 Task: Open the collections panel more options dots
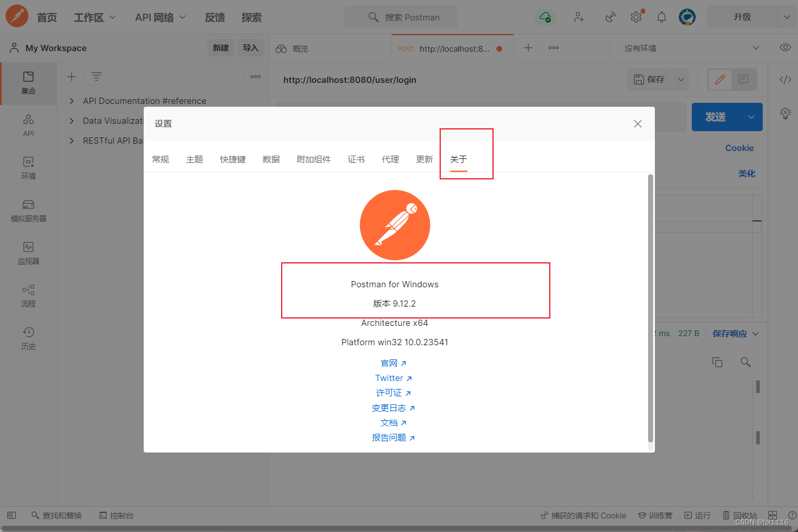[x=256, y=77]
